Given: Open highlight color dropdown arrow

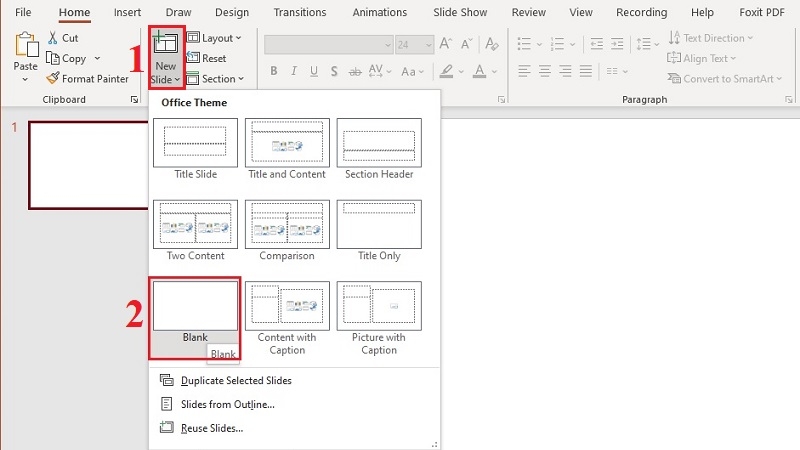Looking at the screenshot, I should 461,71.
